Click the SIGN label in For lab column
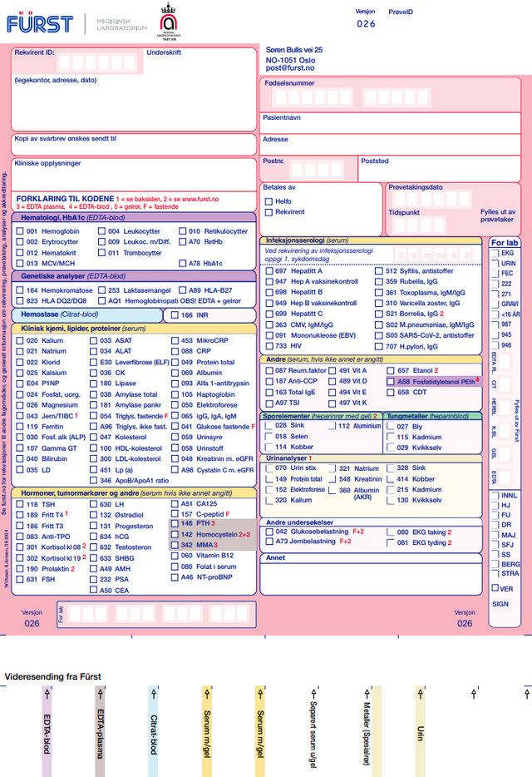This screenshot has height=777, width=532. [500, 604]
